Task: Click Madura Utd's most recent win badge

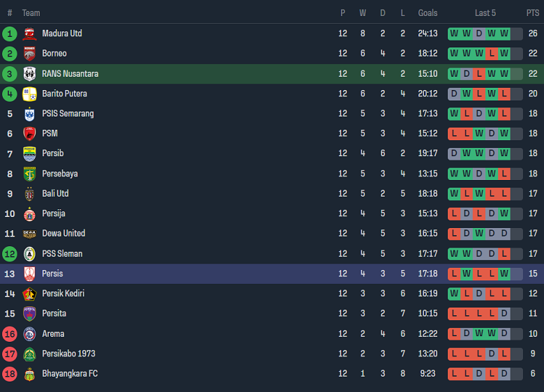Action: (504, 33)
